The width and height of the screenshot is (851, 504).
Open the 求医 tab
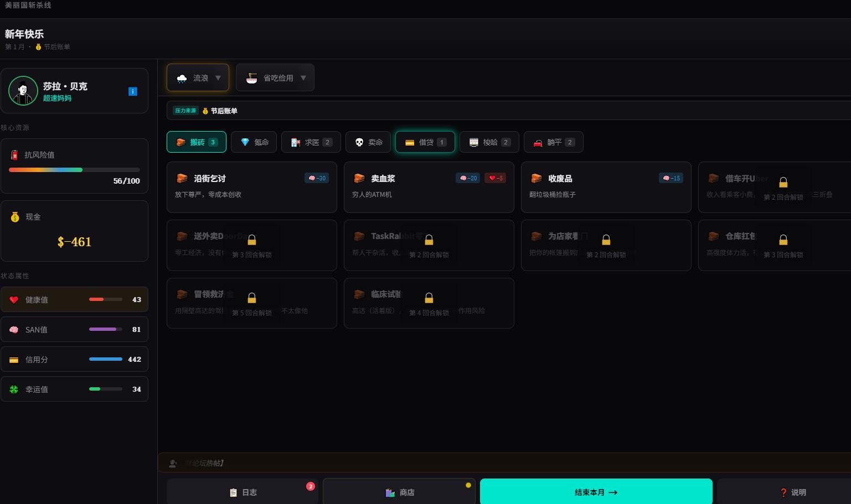(x=311, y=142)
